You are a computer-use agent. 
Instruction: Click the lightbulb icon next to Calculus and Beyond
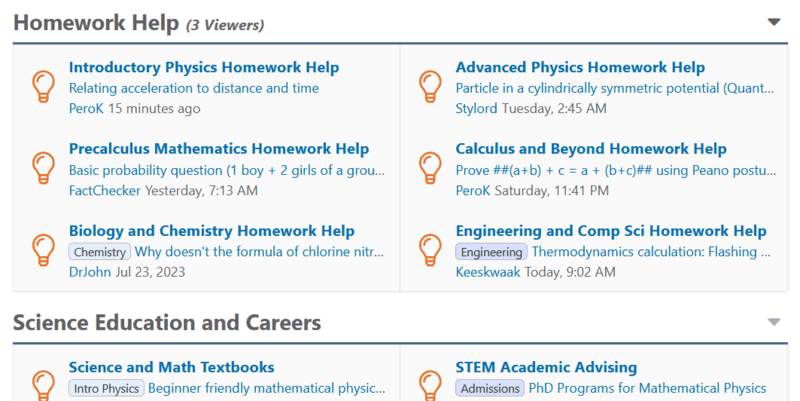tap(430, 168)
